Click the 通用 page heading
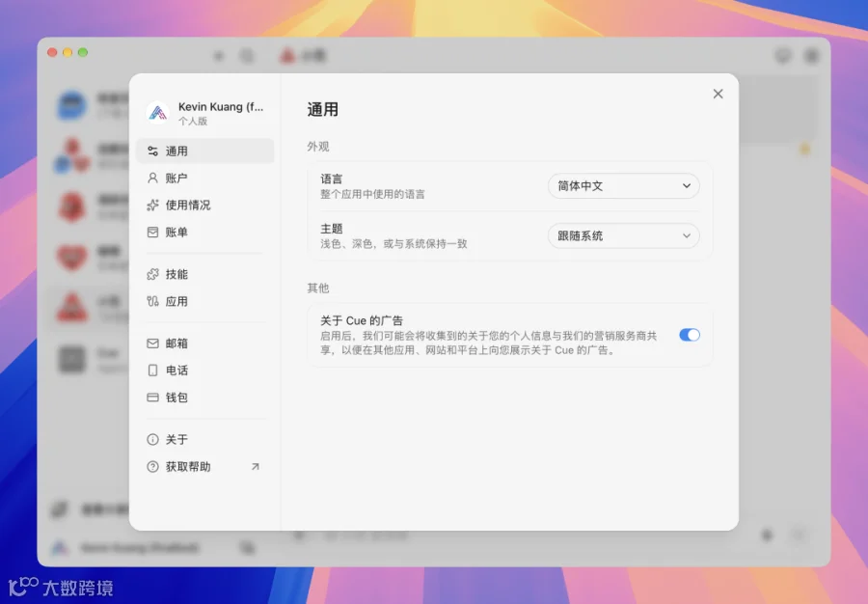 pos(323,110)
